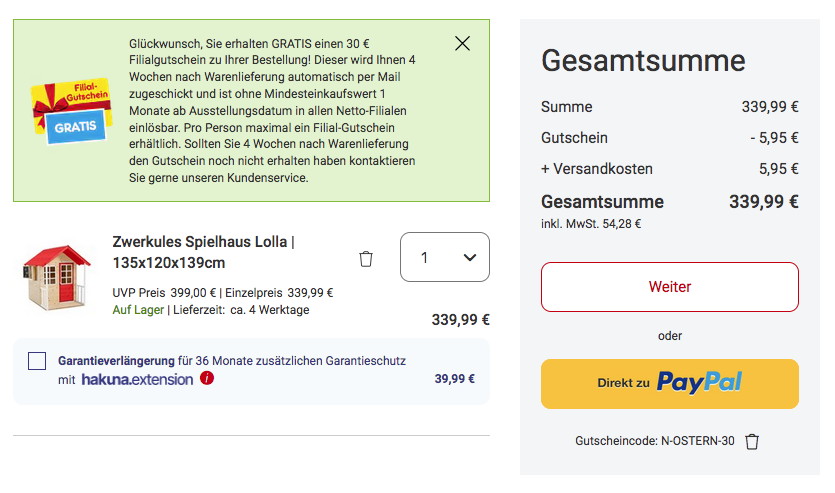
Task: Enable the Garantieverlängerung checkbox
Action: (37, 361)
